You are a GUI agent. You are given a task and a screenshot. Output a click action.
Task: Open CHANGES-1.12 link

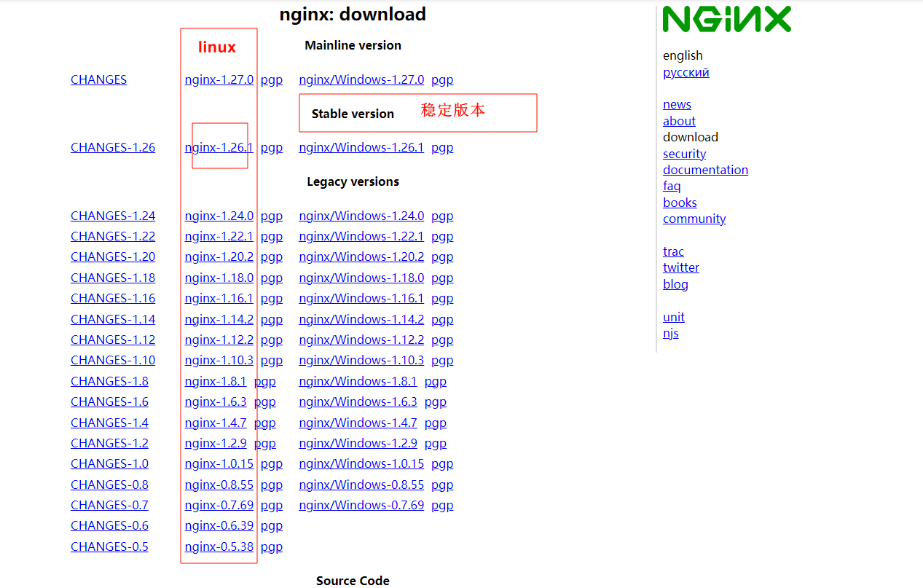113,340
